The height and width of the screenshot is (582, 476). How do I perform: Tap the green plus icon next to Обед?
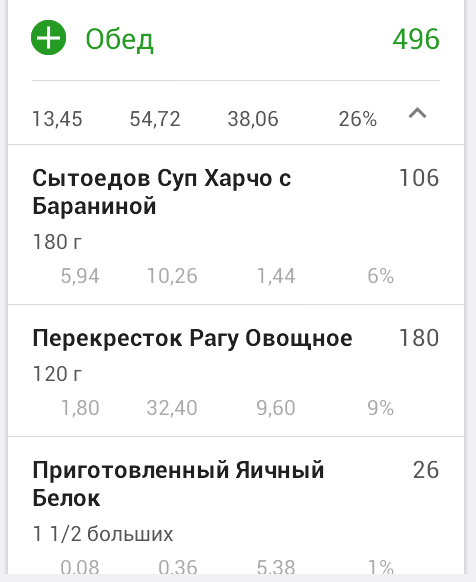pos(48,37)
